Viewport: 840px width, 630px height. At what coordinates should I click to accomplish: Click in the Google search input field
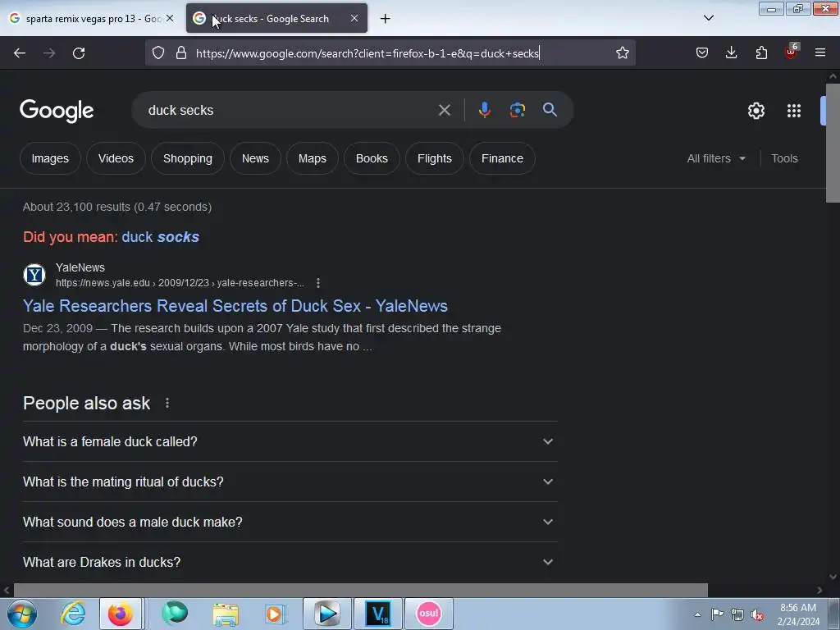[x=290, y=111]
